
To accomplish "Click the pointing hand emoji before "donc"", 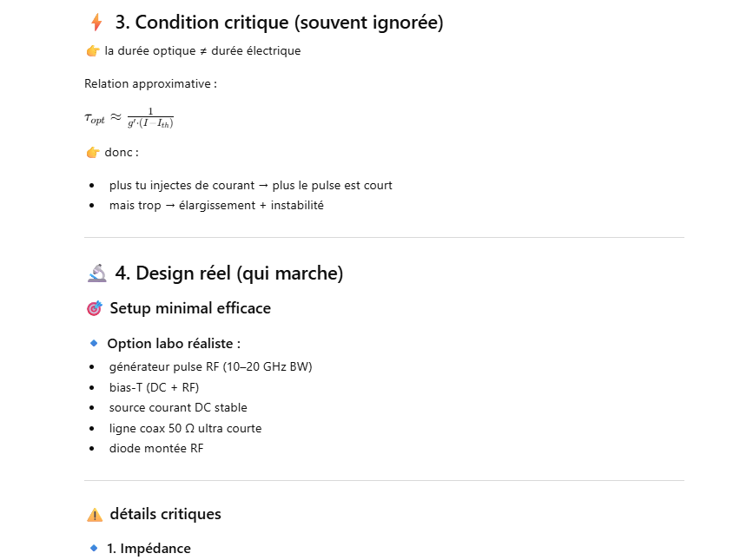I will click(x=93, y=153).
